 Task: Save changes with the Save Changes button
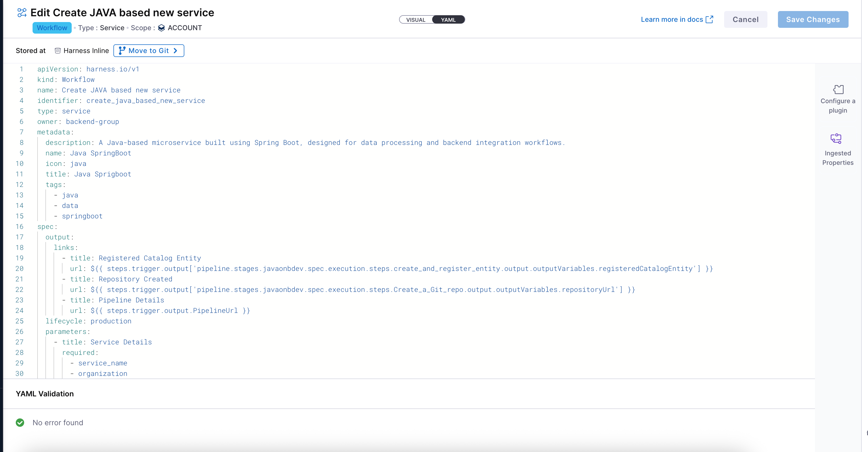click(813, 19)
